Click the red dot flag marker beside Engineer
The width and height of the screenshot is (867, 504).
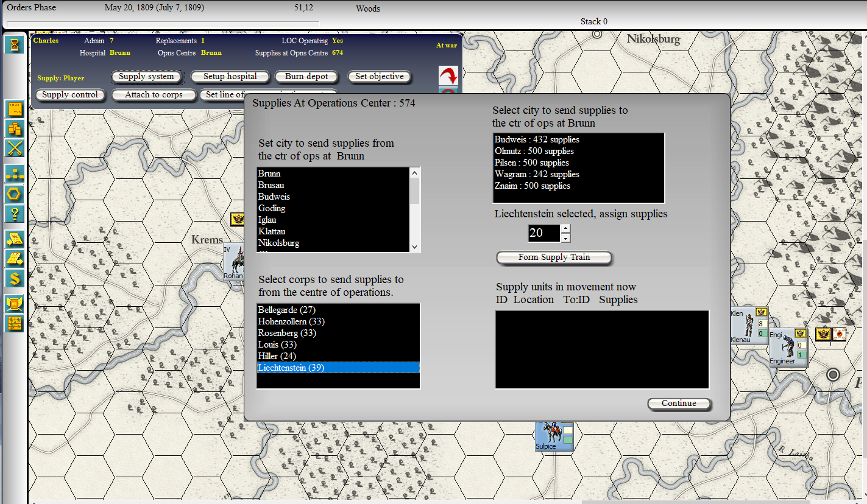click(839, 334)
